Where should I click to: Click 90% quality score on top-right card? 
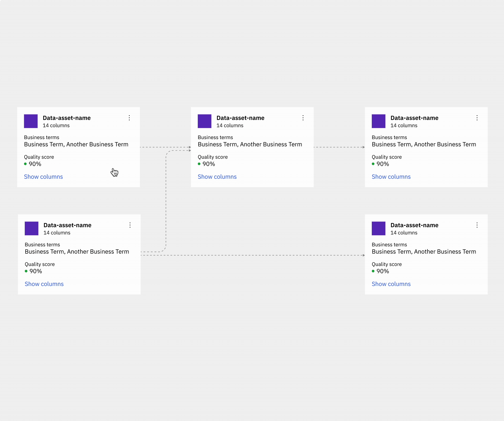click(383, 164)
